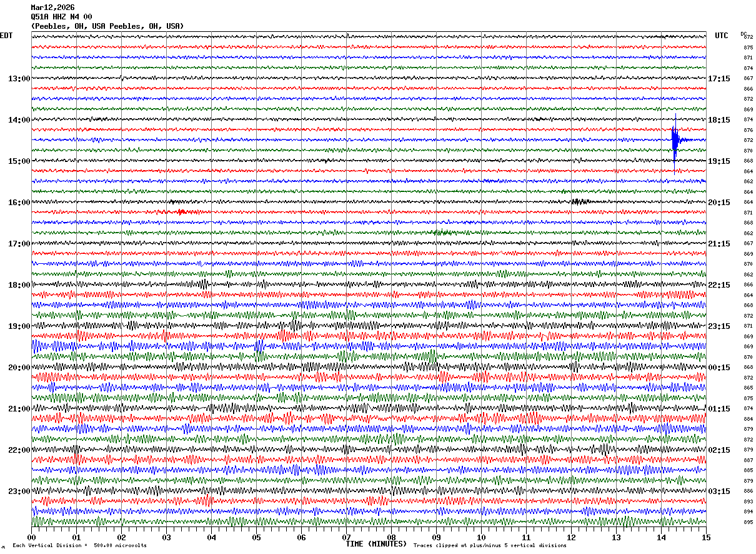Screen dimensions: 756x554
Task: Click the 17:15 UTC time label
Action: point(719,79)
